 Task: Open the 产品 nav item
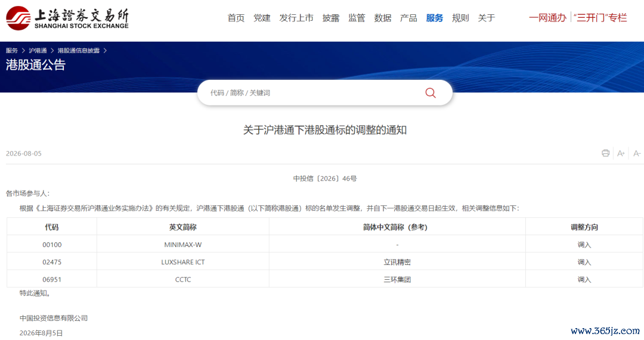pos(408,18)
